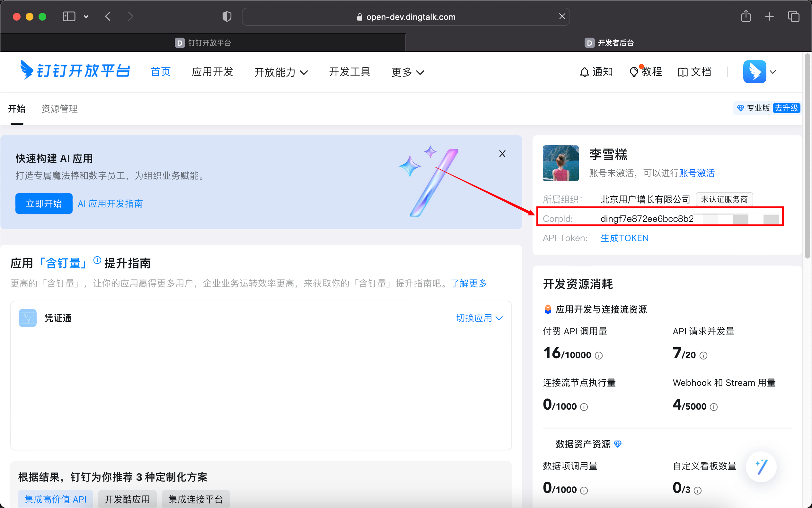Toggle the Safari sidebar icon
This screenshot has width=812, height=508.
coord(69,16)
